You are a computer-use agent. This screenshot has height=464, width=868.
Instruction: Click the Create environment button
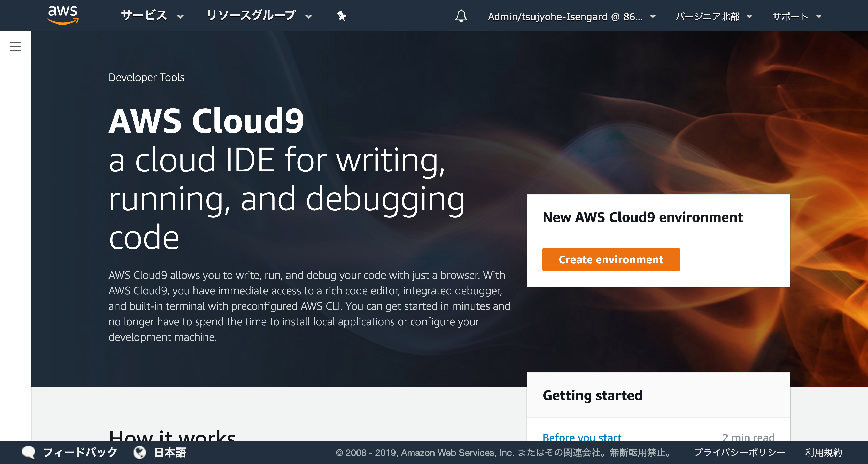tap(611, 259)
